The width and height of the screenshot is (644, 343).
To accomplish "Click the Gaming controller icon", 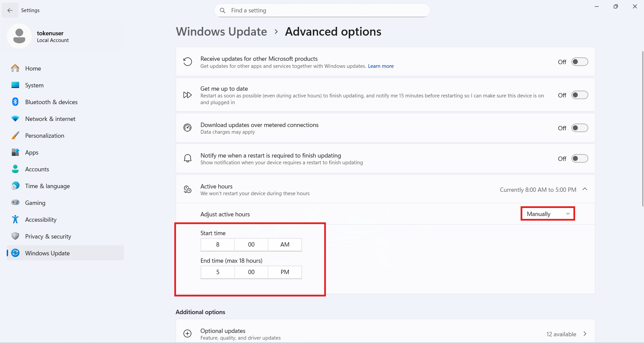I will click(x=15, y=203).
